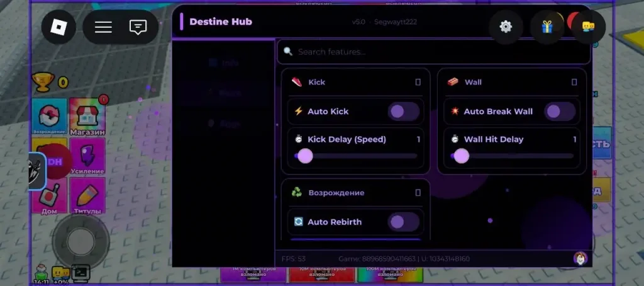Screen dimensions: 644x286
Task: Open the Дом home button
Action: (x=49, y=196)
